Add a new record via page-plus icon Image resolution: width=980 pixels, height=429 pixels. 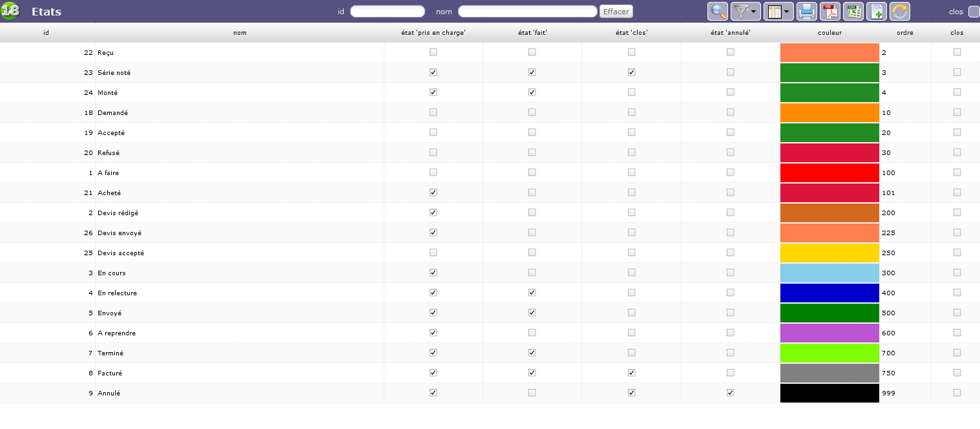pos(877,11)
